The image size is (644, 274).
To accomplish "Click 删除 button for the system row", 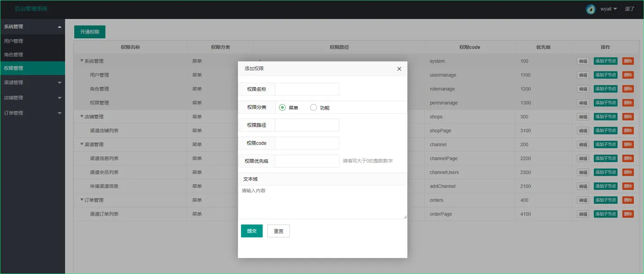I will click(628, 61).
